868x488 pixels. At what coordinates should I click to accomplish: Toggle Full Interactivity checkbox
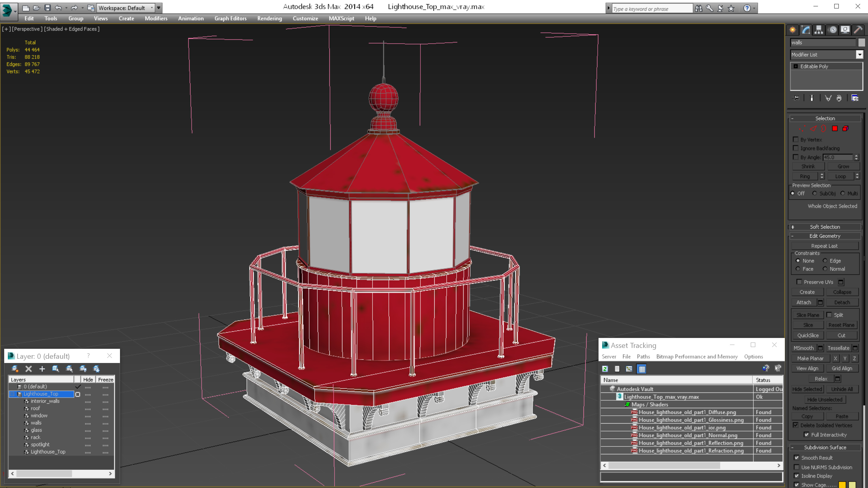pyautogui.click(x=807, y=435)
